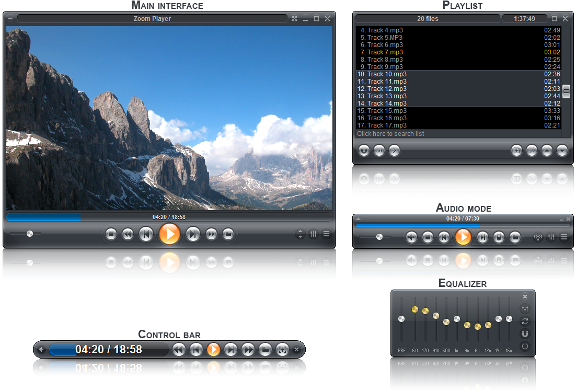The height and width of the screenshot is (392, 576).
Task: Adjust volume slider in main interface
Action: pyautogui.click(x=30, y=234)
